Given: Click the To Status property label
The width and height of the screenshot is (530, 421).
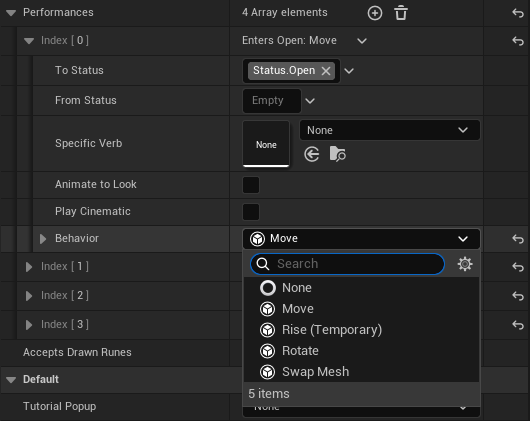Looking at the screenshot, I should click(79, 71).
